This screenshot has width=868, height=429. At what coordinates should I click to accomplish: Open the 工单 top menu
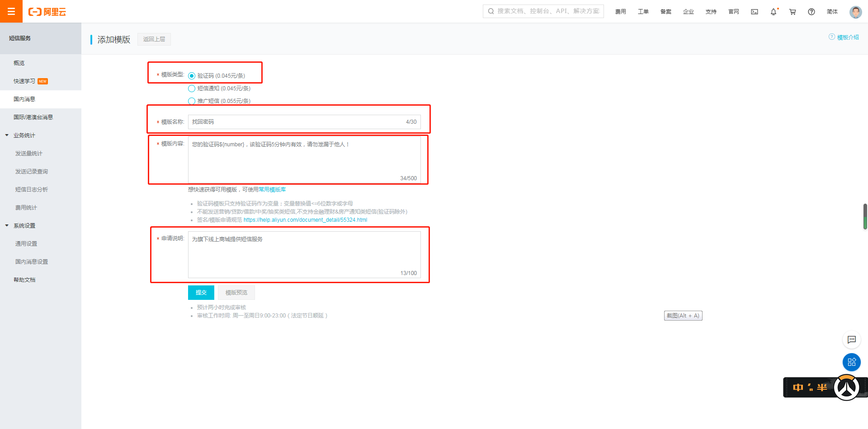click(643, 12)
